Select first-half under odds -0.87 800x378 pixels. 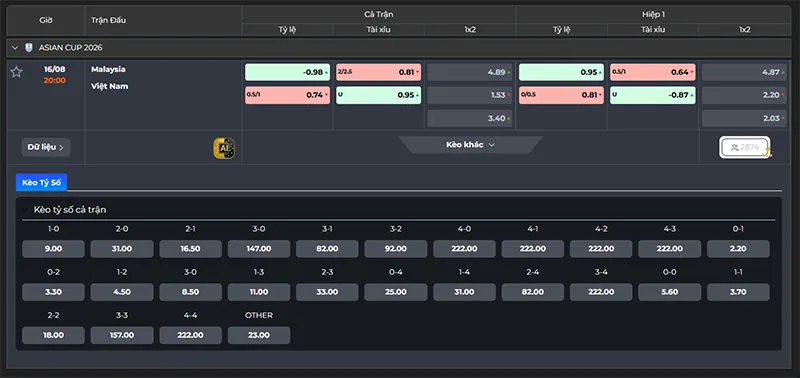[653, 95]
